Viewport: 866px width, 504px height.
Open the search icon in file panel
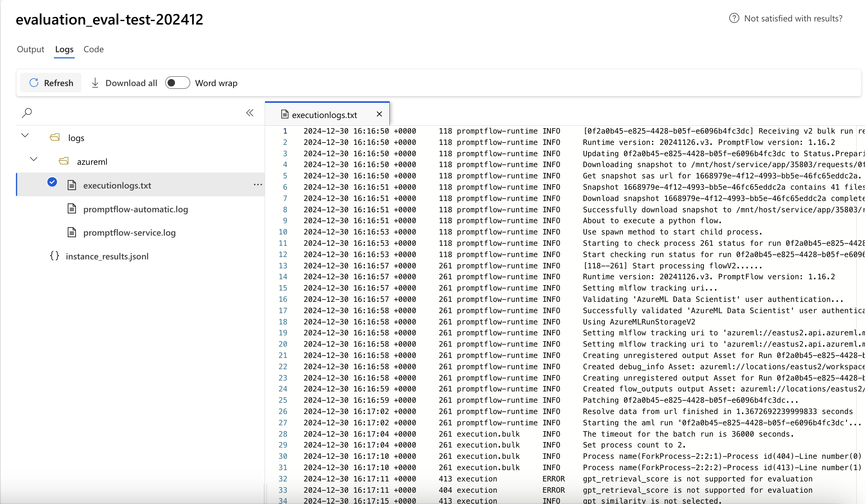[x=27, y=113]
